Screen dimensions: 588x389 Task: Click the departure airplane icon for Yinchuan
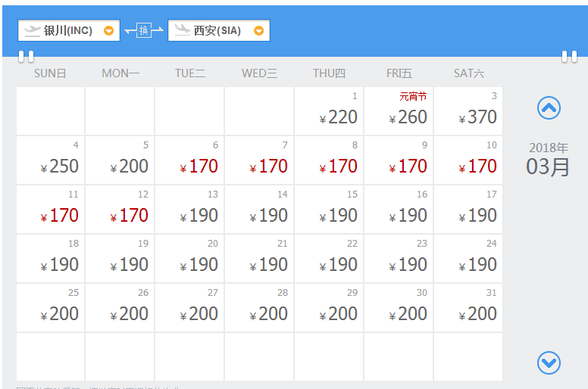33,30
